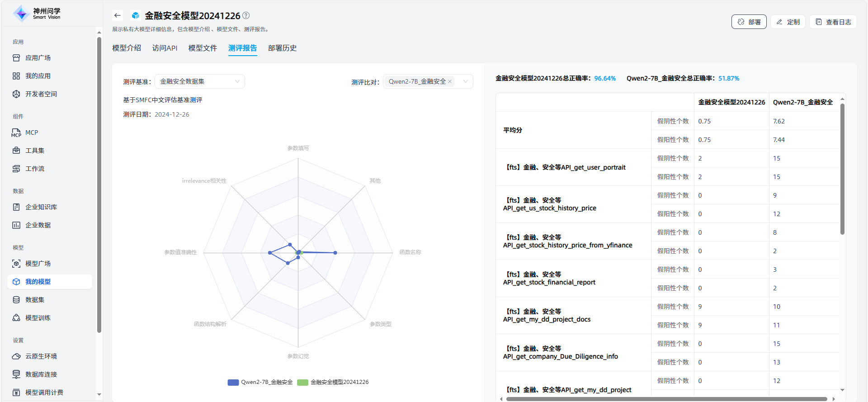Toggle Qwen2-7B_金融安全 legend series

(260, 382)
